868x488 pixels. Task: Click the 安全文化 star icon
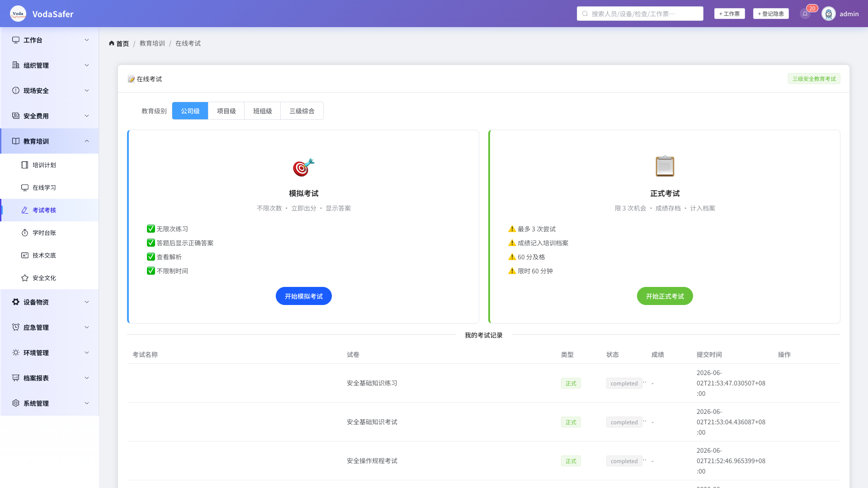25,278
